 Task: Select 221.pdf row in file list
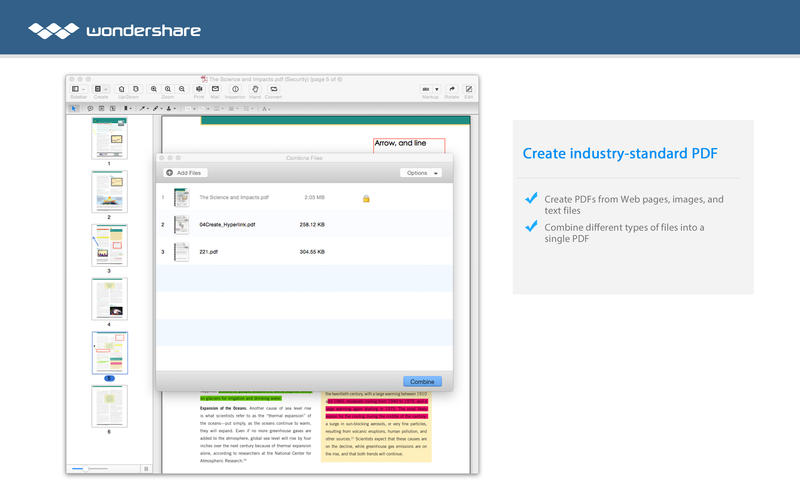pos(209,252)
